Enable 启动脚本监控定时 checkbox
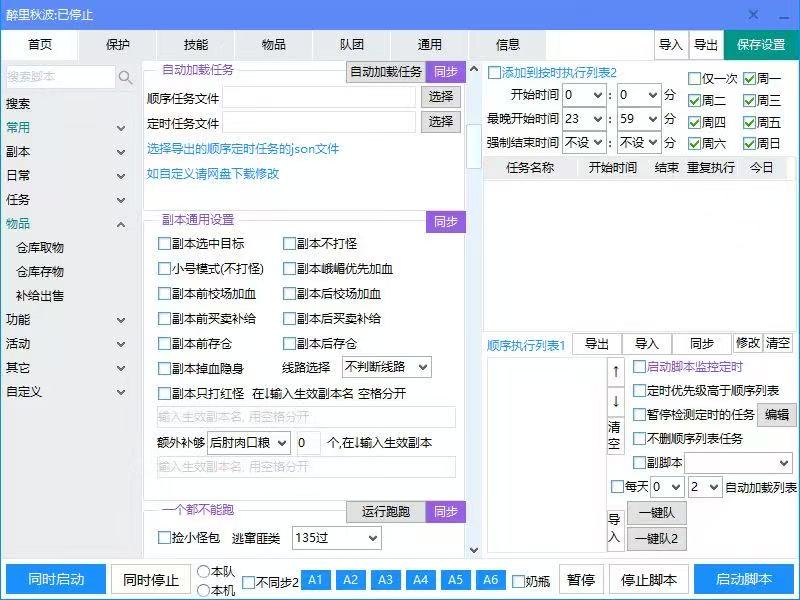This screenshot has height=600, width=800. click(x=639, y=366)
